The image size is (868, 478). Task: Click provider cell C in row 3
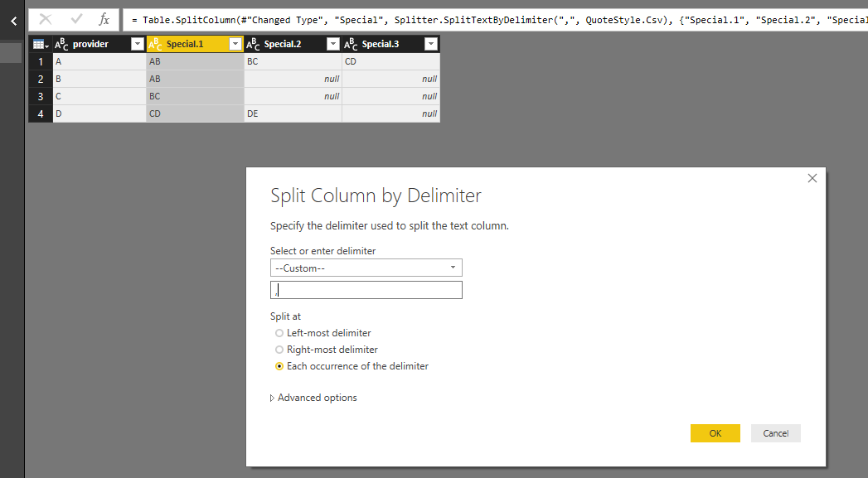99,96
